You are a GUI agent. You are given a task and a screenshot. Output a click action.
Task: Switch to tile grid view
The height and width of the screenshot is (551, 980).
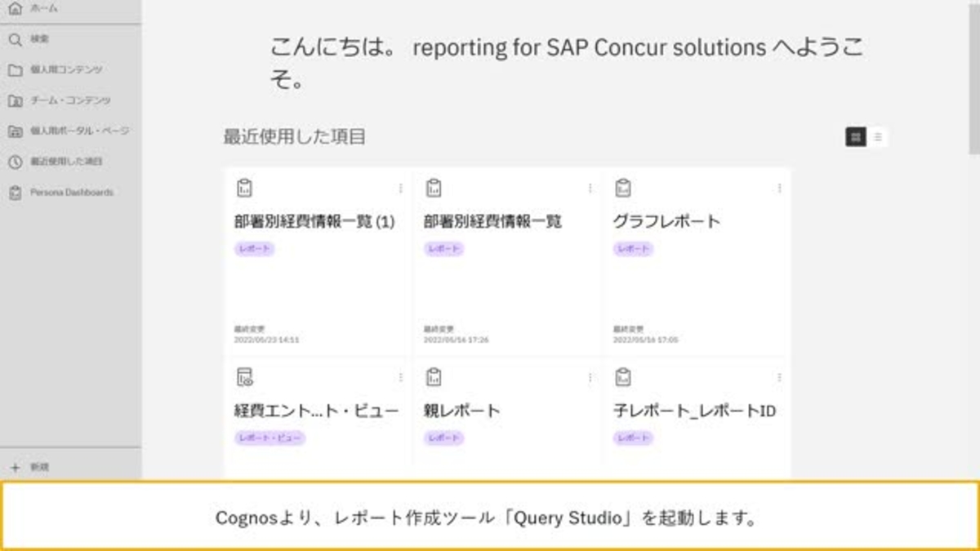[x=856, y=137]
